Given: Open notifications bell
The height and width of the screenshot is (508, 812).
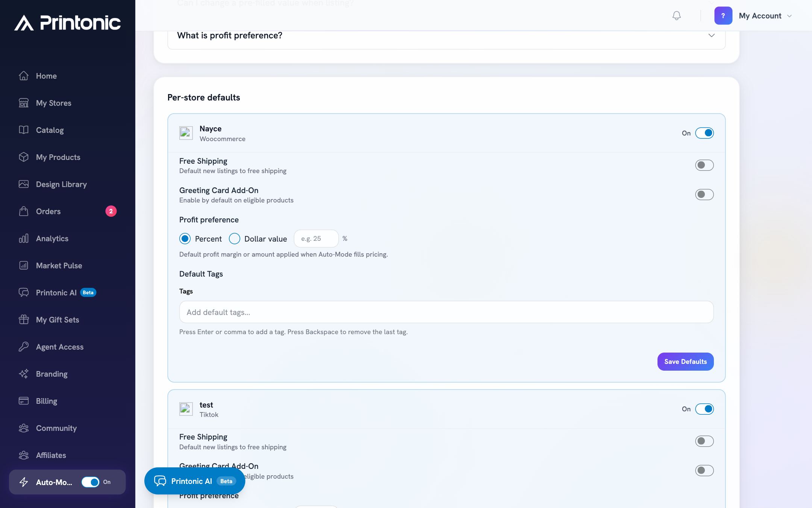Looking at the screenshot, I should pos(676,16).
